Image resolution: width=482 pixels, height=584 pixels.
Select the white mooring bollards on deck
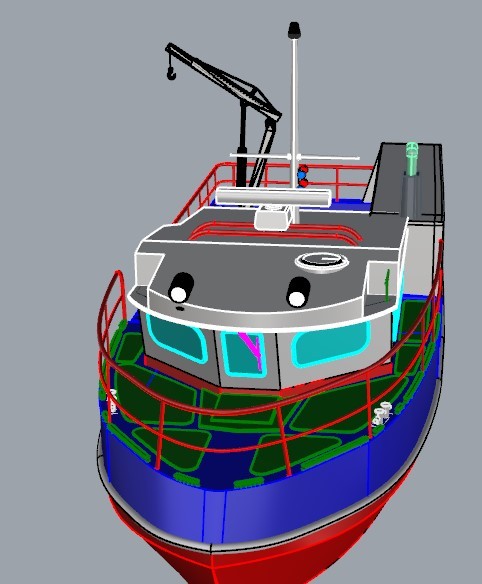pos(382,413)
